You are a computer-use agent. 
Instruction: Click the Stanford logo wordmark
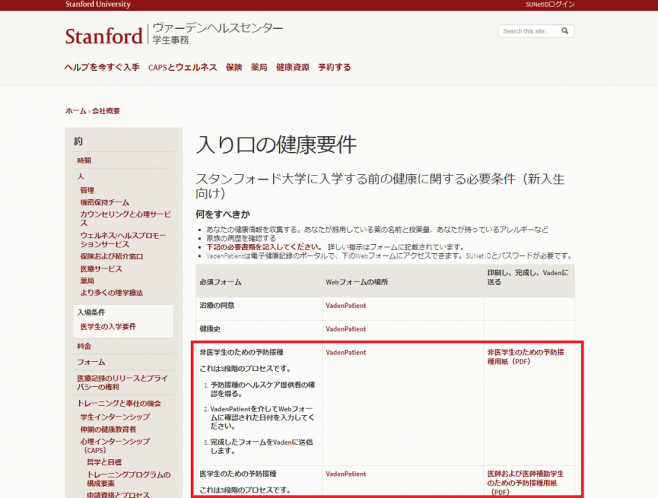coord(104,36)
